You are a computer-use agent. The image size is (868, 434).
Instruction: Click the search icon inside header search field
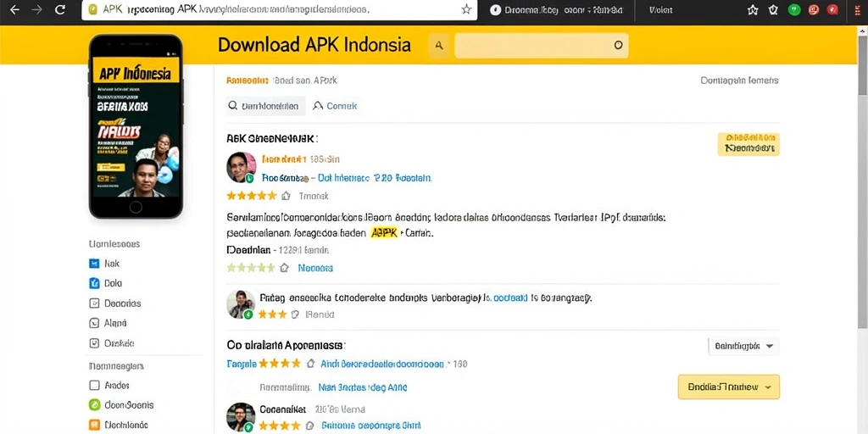tap(618, 46)
